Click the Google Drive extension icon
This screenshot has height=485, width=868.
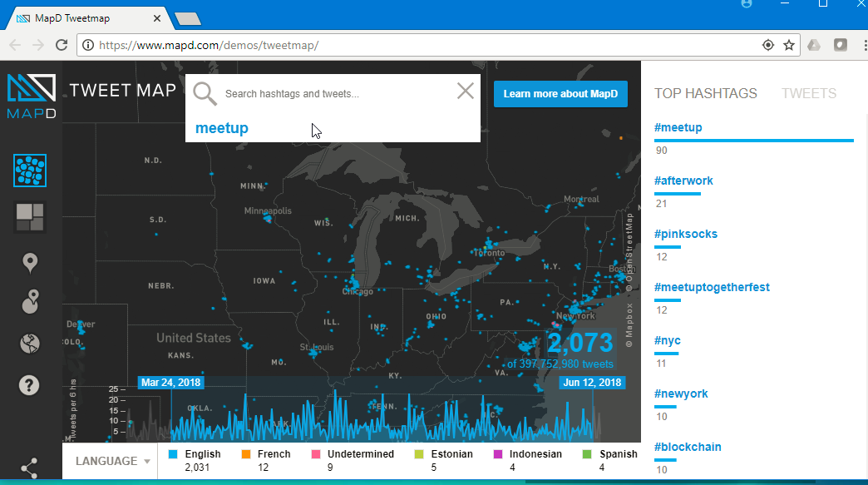point(814,46)
